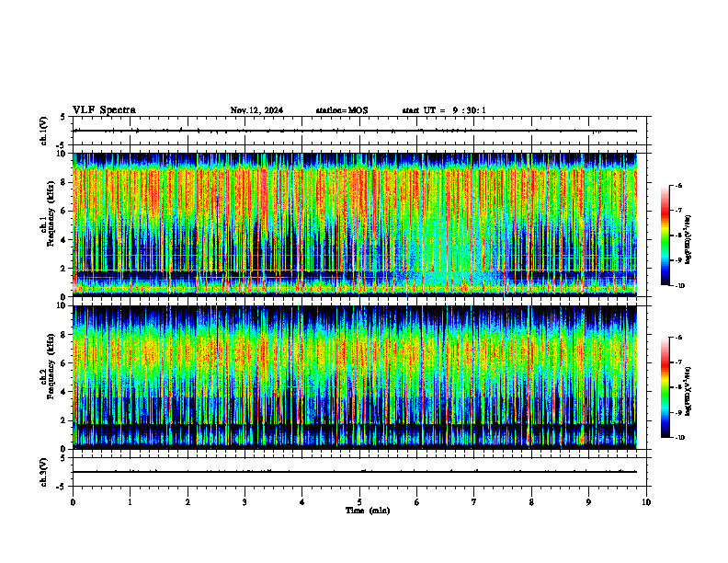Viewport: 728px width, 563px height.
Task: Click the ch.1 voltage waveform trace
Action: pyautogui.click(x=355, y=131)
